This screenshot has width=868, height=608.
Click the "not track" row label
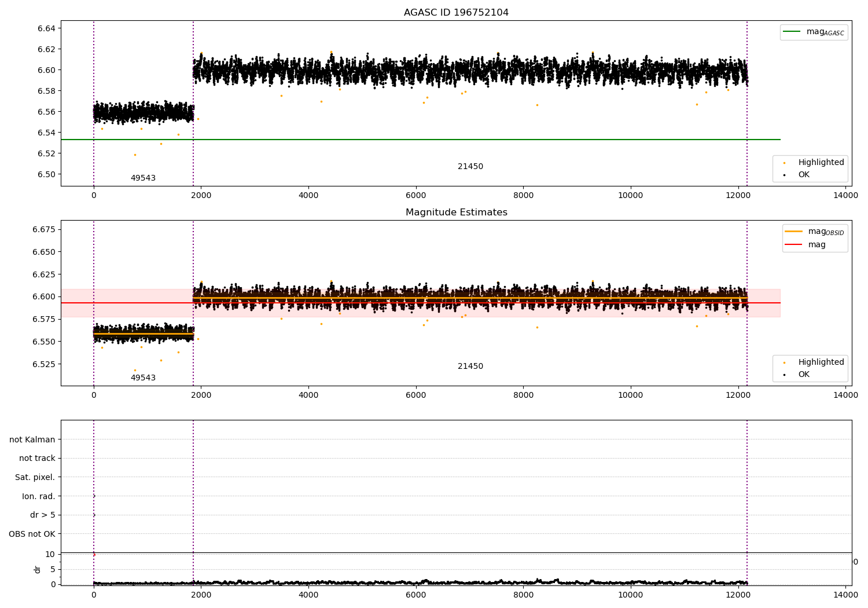point(37,458)
